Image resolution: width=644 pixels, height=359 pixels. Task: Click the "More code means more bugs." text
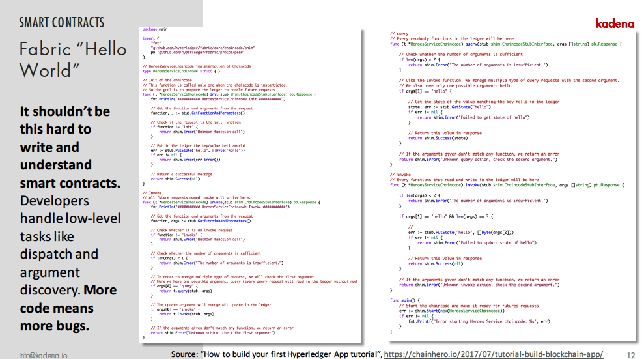click(68, 308)
